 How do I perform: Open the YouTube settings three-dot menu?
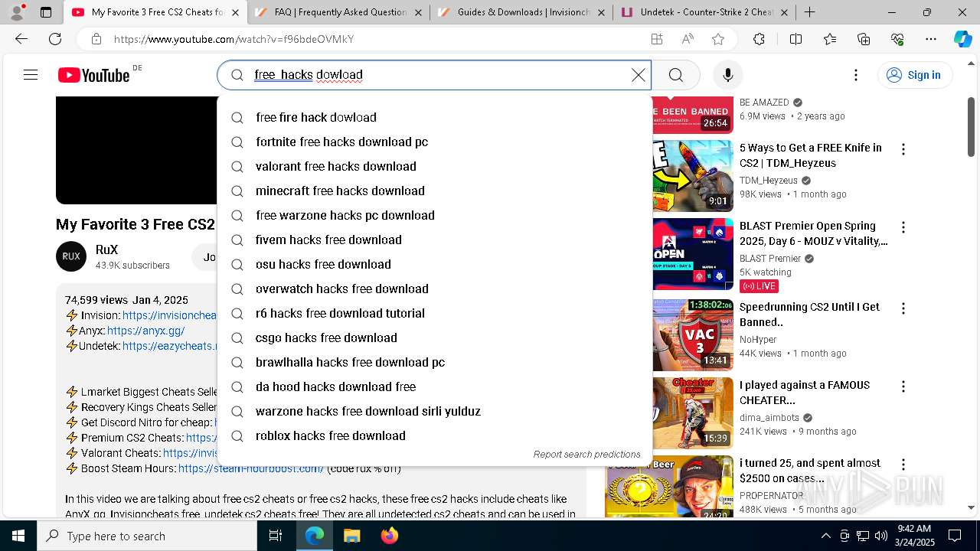point(856,75)
